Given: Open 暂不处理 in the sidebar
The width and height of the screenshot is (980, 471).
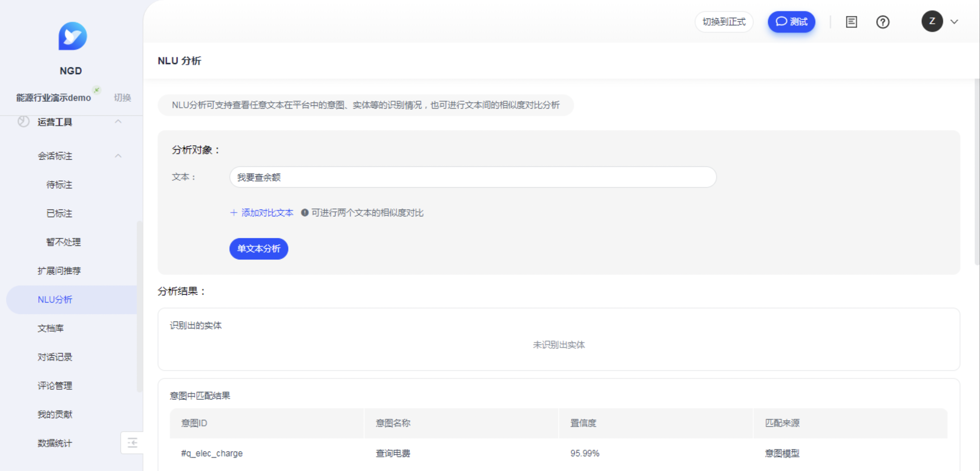Looking at the screenshot, I should [x=63, y=242].
